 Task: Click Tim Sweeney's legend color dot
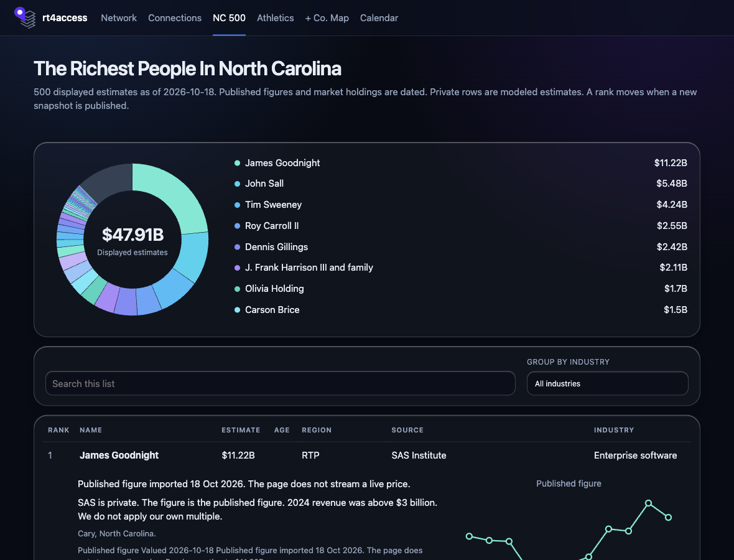(x=238, y=205)
